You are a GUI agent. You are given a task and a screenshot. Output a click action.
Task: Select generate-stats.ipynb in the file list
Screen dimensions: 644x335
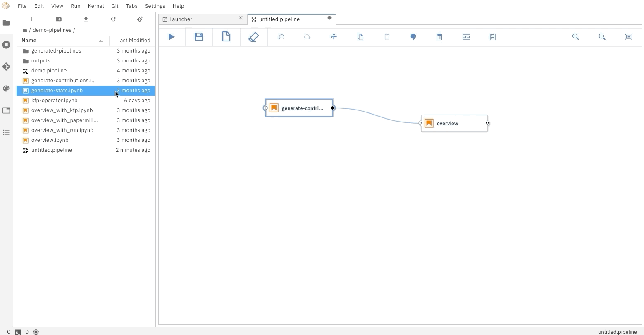pos(86,91)
